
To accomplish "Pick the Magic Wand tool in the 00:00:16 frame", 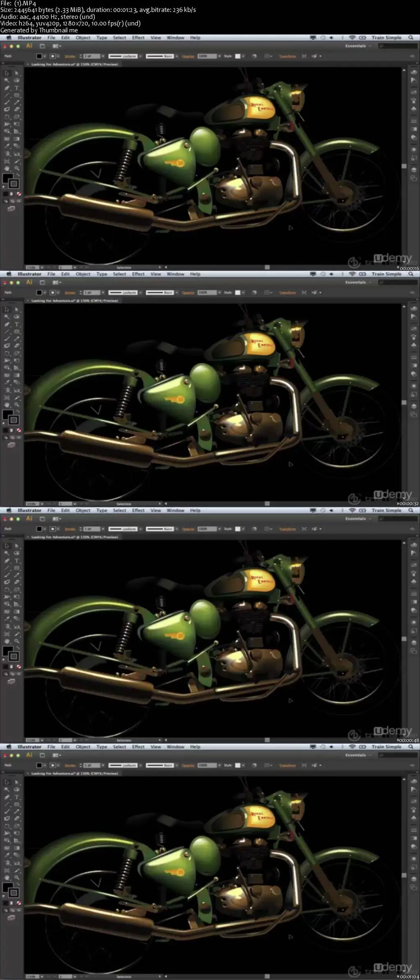I will pos(7,80).
